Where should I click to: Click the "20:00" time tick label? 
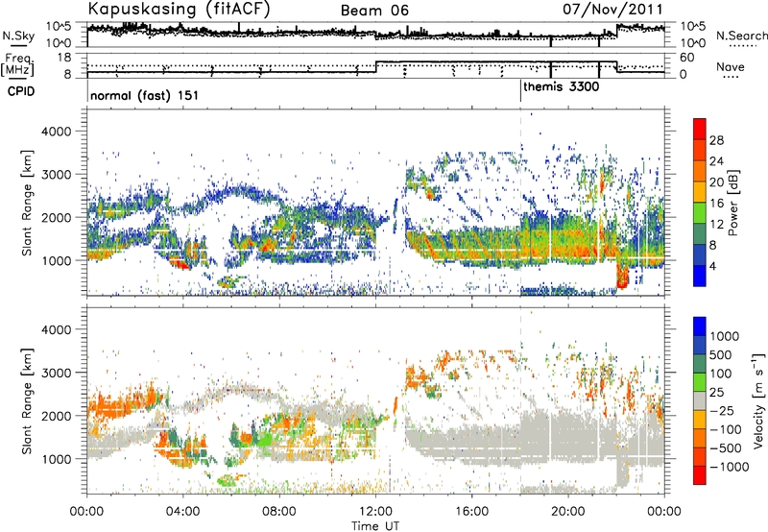(x=567, y=512)
